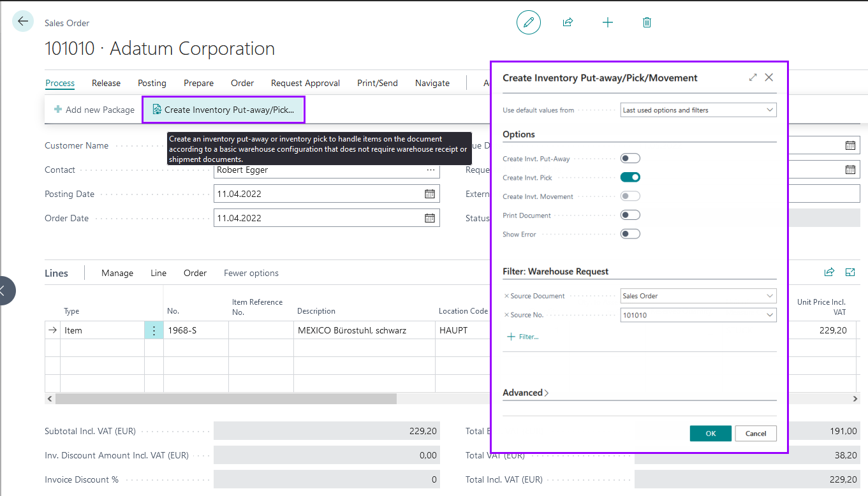This screenshot has width=868, height=496.
Task: Click the trash delete icon
Action: coord(647,22)
